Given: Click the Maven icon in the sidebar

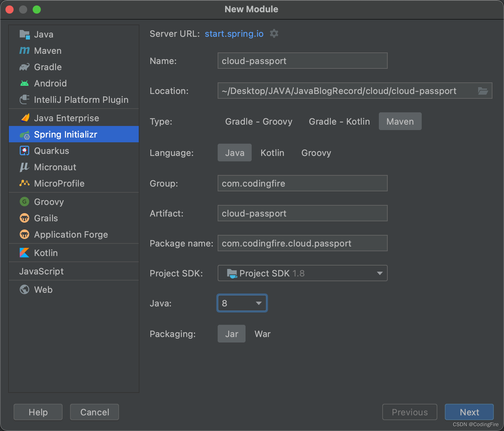Looking at the screenshot, I should tap(24, 51).
